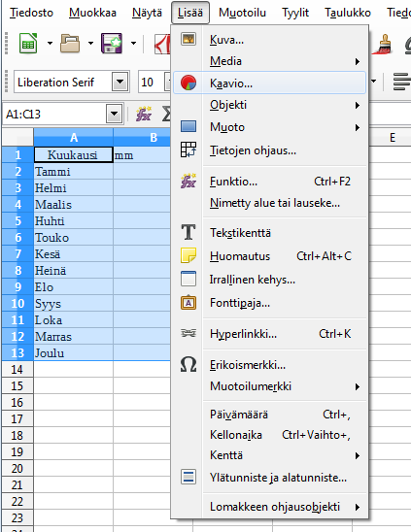Click the new spreadsheet document icon
The width and height of the screenshot is (411, 532).
click(28, 43)
